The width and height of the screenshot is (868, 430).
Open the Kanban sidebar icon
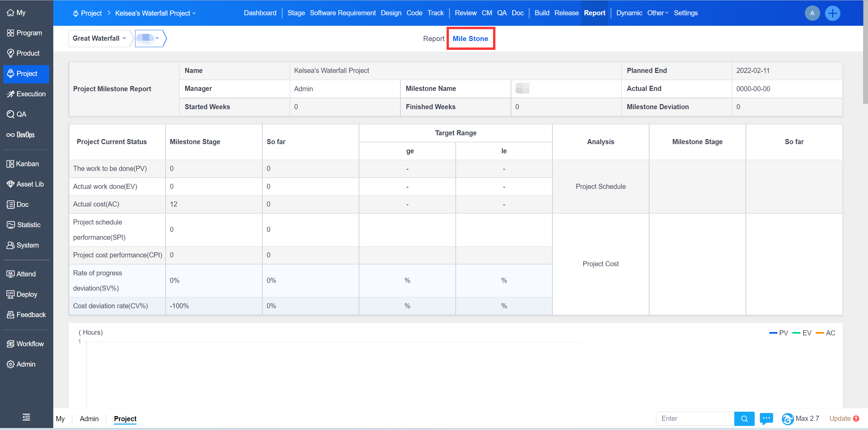[x=10, y=164]
